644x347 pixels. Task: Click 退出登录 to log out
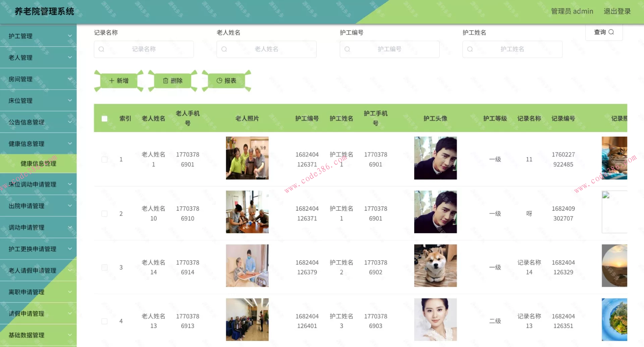(617, 11)
